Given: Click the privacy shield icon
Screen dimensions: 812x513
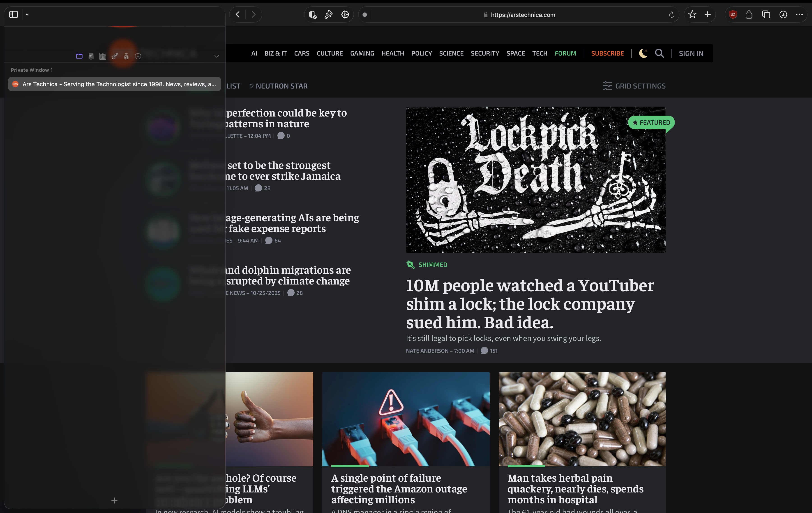Looking at the screenshot, I should [313, 14].
